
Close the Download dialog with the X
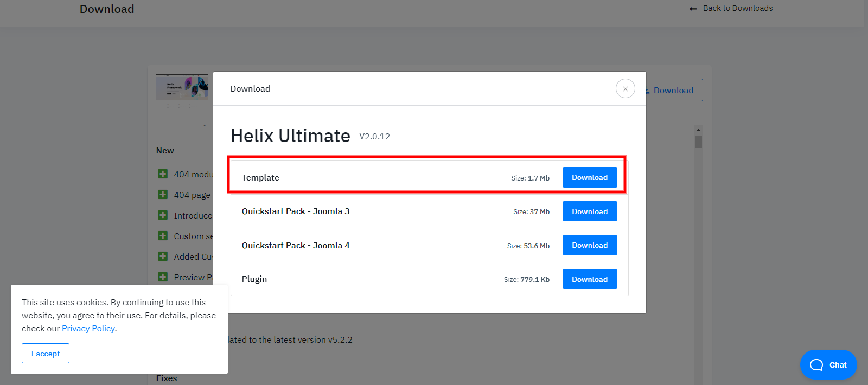click(625, 89)
